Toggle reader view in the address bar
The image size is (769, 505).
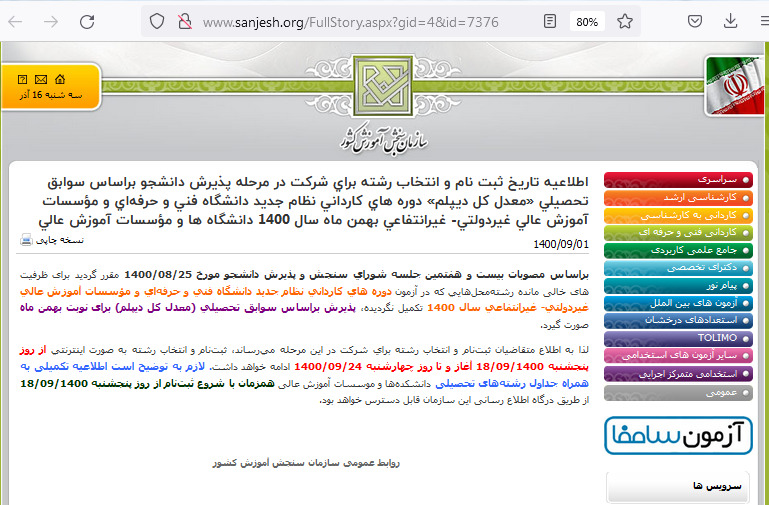[549, 21]
